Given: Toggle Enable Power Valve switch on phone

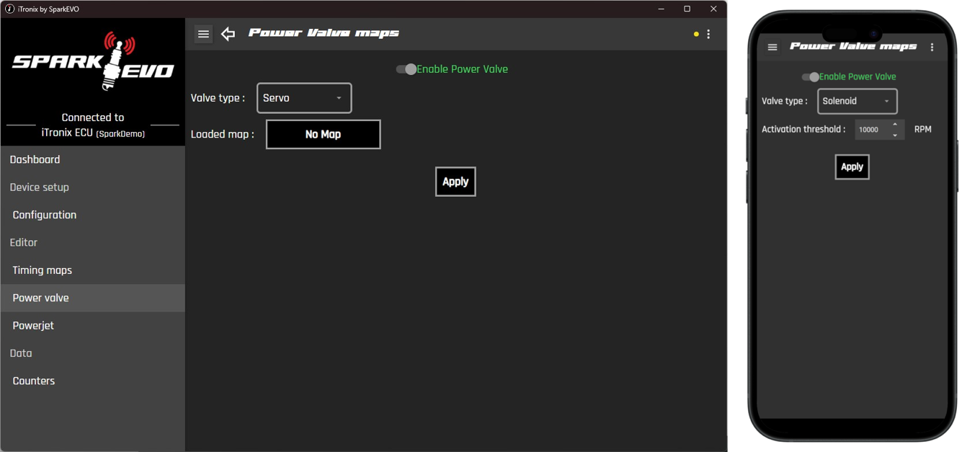Looking at the screenshot, I should point(811,77).
